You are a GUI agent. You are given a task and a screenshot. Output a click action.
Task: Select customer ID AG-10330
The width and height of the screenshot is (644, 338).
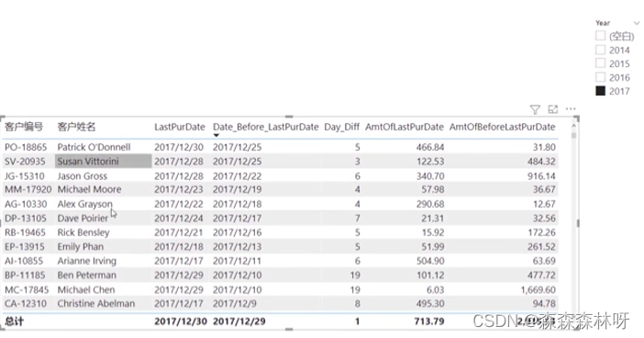point(26,204)
